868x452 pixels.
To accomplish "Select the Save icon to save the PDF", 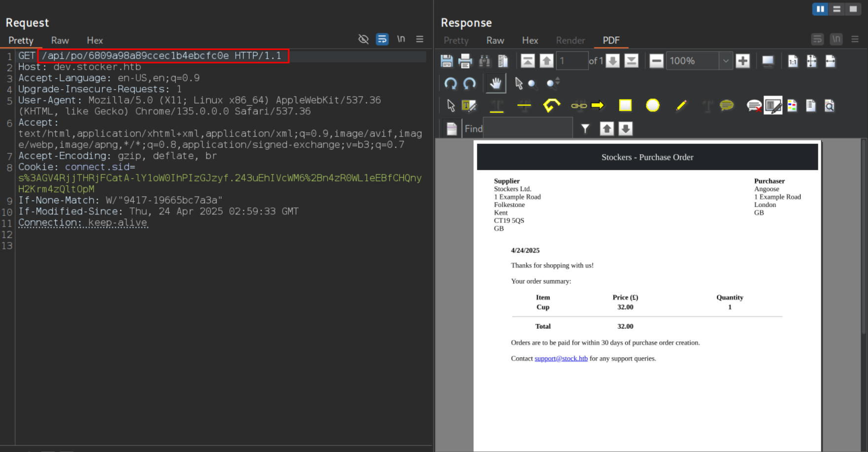I will [x=446, y=61].
